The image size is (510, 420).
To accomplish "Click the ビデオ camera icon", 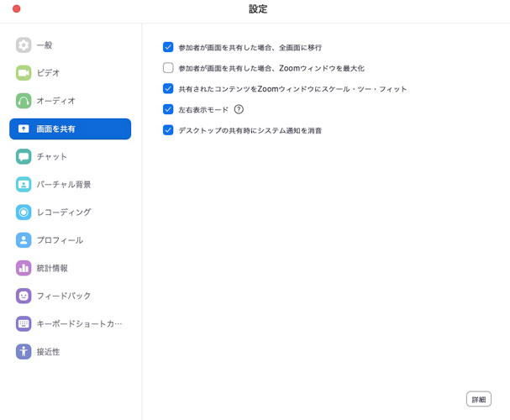I will click(24, 73).
